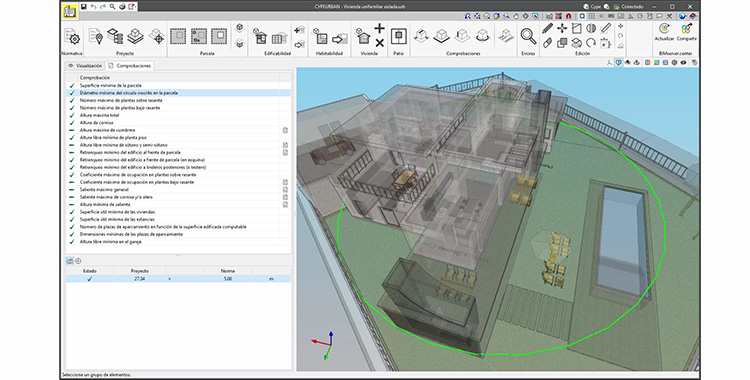Click first Parcela plot icon
Image resolution: width=750 pixels, height=380 pixels.
coord(178,36)
